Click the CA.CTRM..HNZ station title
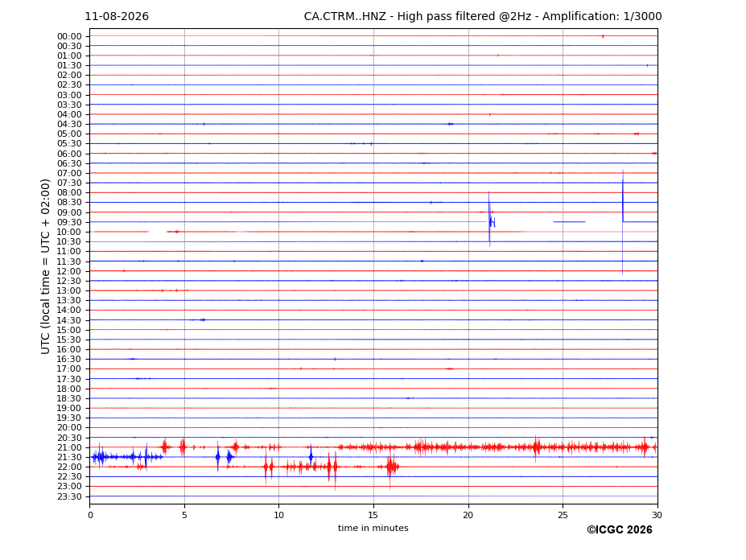 click(345, 17)
